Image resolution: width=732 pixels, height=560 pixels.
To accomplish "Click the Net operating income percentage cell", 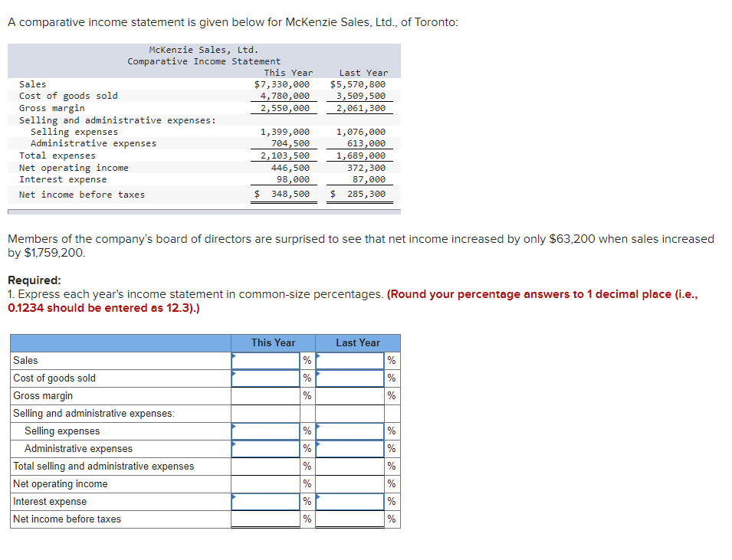I will 264,483.
